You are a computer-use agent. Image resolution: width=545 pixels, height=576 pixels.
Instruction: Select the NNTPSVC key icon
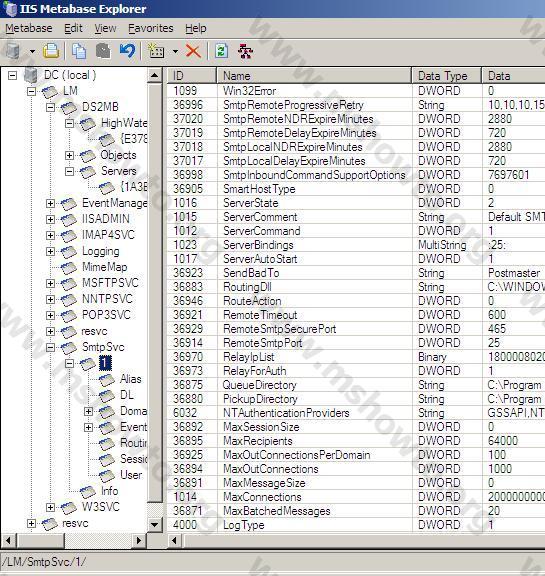click(x=69, y=299)
